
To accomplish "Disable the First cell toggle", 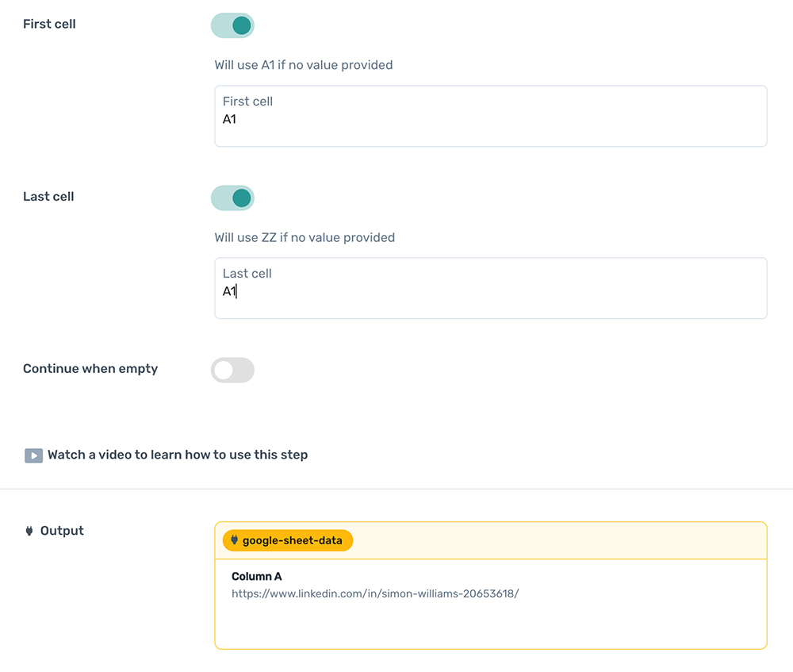I will (x=232, y=25).
